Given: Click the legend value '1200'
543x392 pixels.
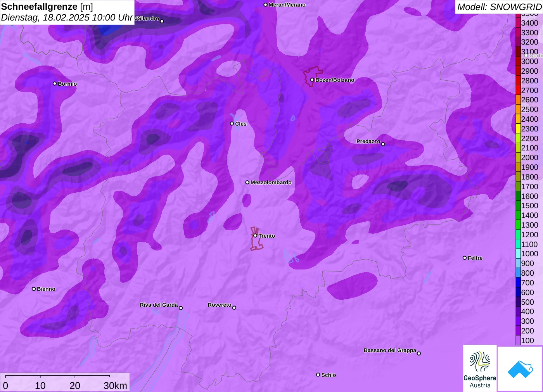Looking at the screenshot, I should [529, 235].
